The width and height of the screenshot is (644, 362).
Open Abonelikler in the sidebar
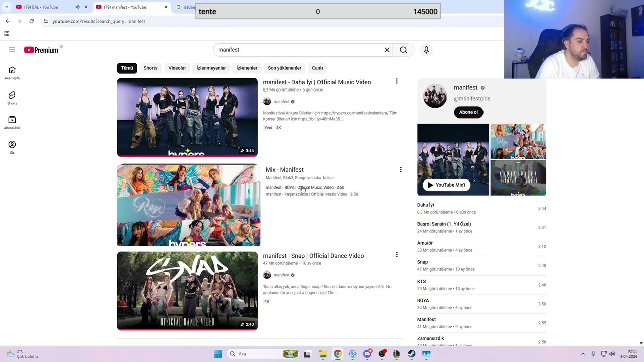pos(12,123)
